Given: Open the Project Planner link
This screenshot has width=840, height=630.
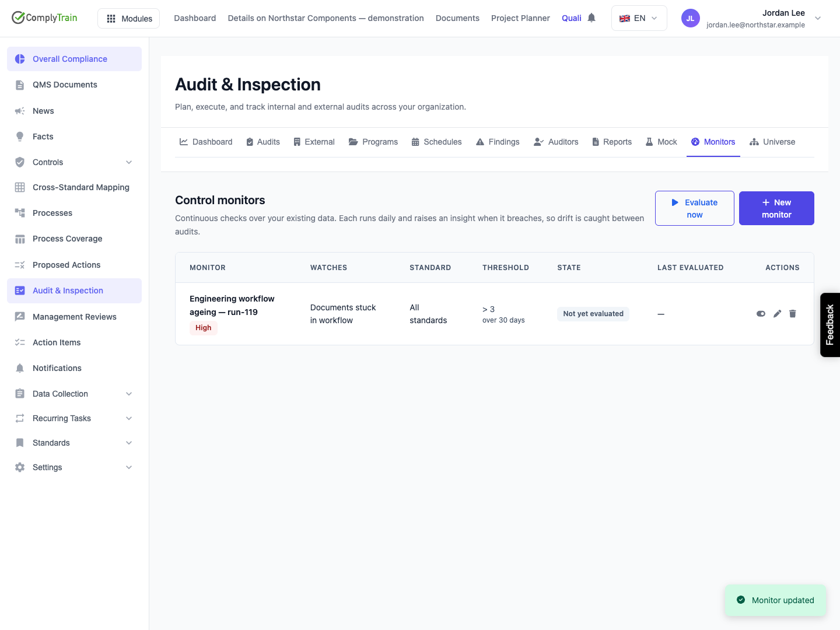Looking at the screenshot, I should [520, 18].
